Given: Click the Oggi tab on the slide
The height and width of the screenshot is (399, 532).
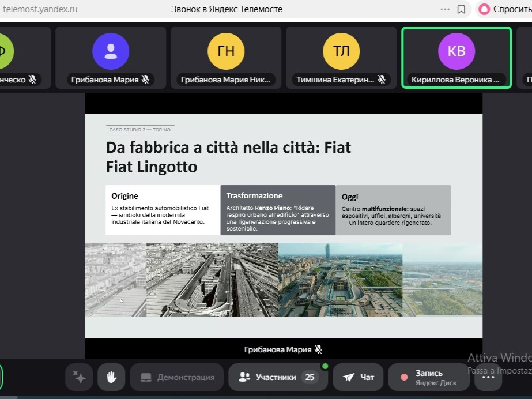Looking at the screenshot, I should coord(393,210).
